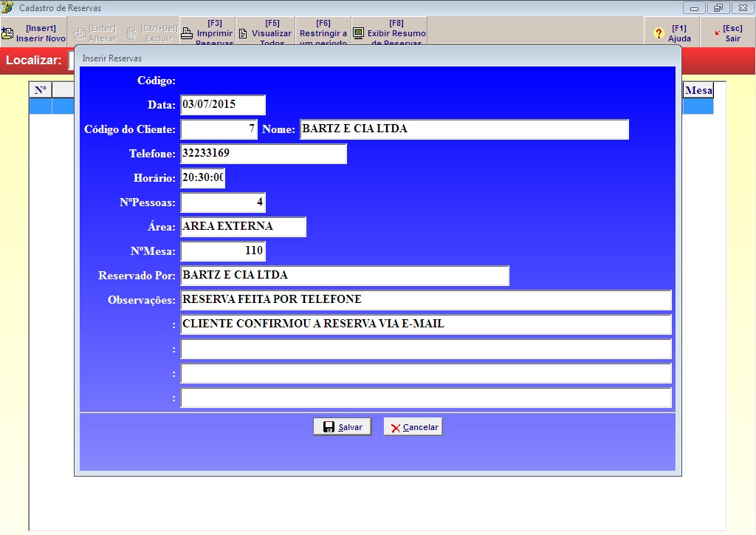Screen dimensions: 756x535
Task: Focus the Telefone input field
Action: coord(263,154)
